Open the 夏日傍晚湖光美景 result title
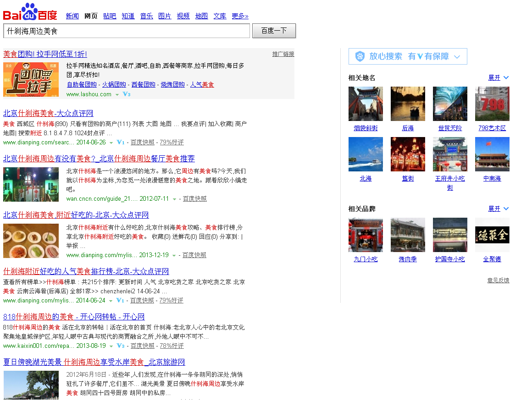Screen dimensions: 532x401 tap(94, 362)
